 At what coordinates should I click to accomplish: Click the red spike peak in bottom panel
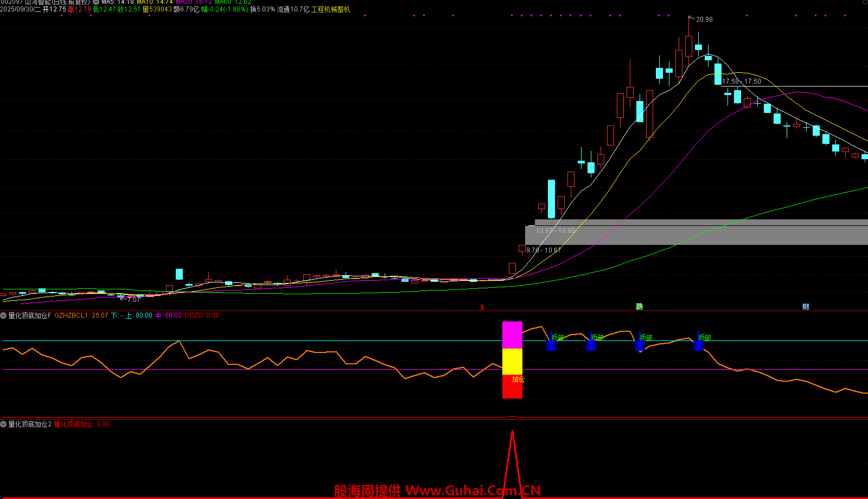click(512, 432)
